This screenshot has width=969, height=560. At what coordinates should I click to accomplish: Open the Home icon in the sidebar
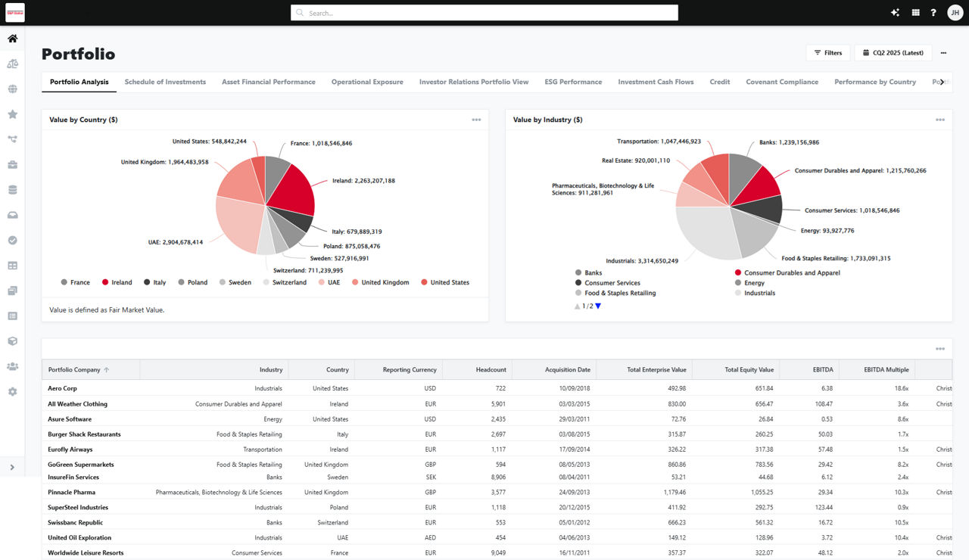coord(13,37)
